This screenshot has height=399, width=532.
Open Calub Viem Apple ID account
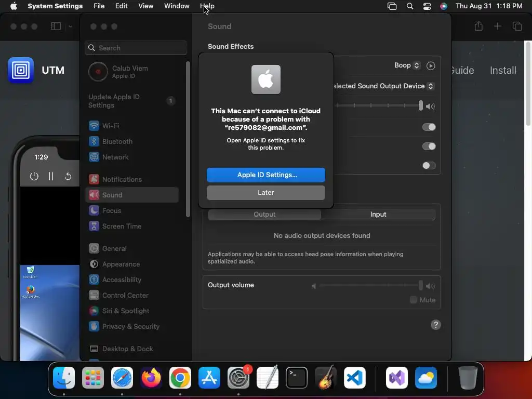pos(132,72)
